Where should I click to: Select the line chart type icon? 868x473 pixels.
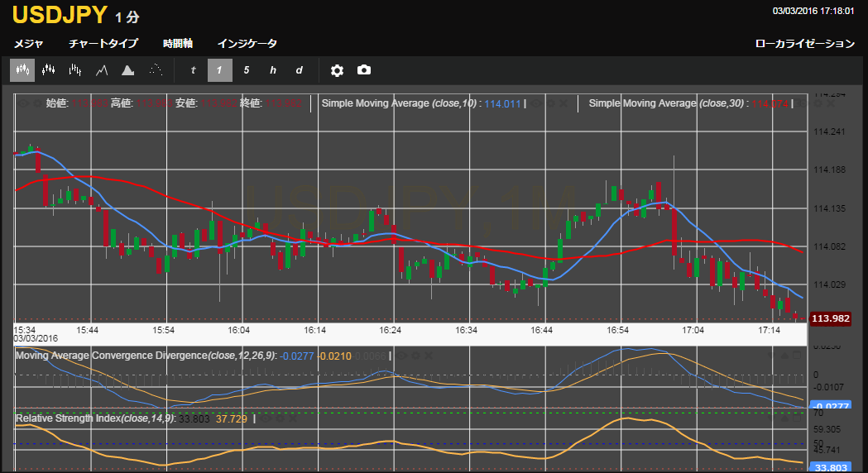[102, 70]
